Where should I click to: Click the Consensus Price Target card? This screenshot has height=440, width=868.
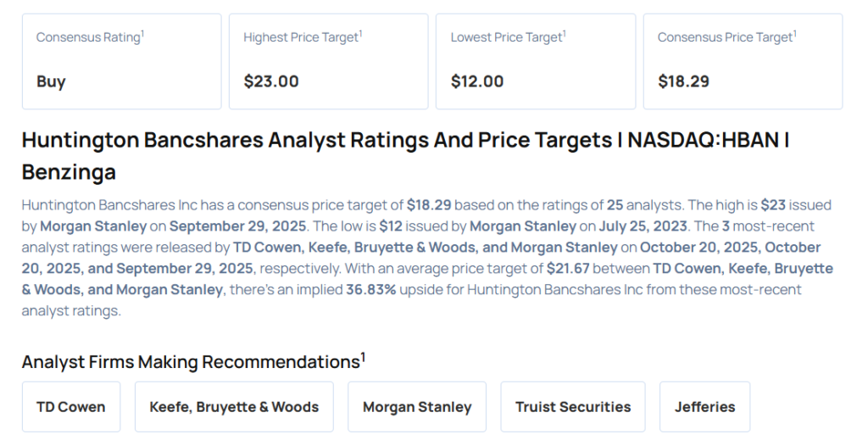pyautogui.click(x=743, y=61)
